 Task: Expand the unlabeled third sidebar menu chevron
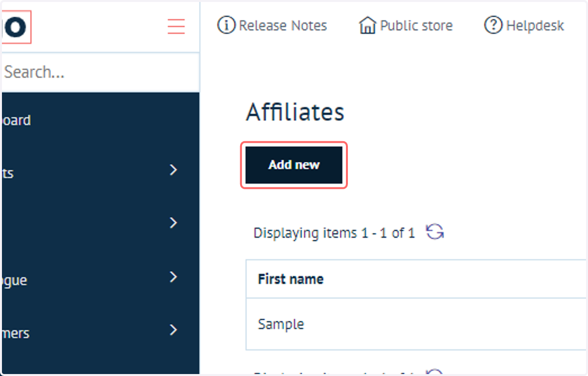[x=173, y=223]
